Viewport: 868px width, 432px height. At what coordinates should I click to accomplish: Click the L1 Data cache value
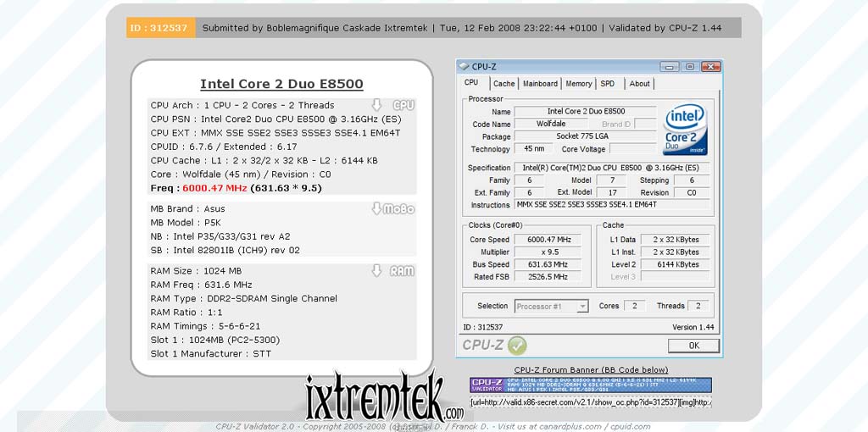pos(676,240)
